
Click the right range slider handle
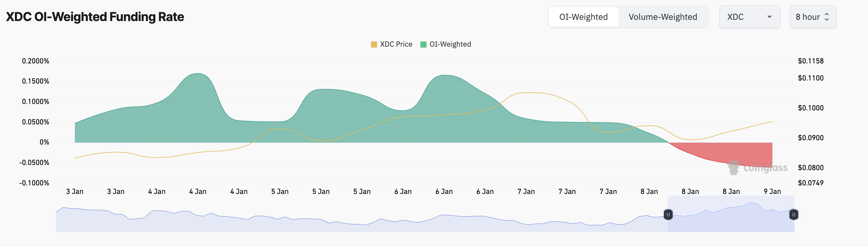click(x=793, y=214)
